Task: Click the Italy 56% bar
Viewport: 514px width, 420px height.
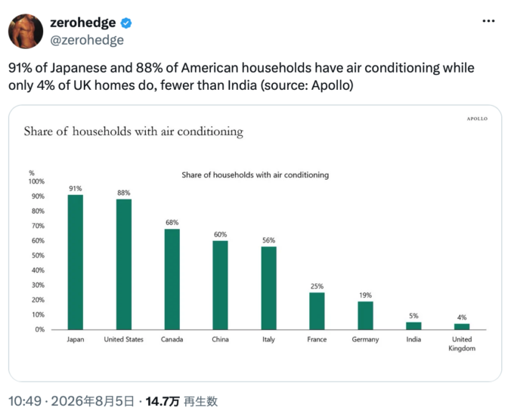Action: [x=269, y=288]
